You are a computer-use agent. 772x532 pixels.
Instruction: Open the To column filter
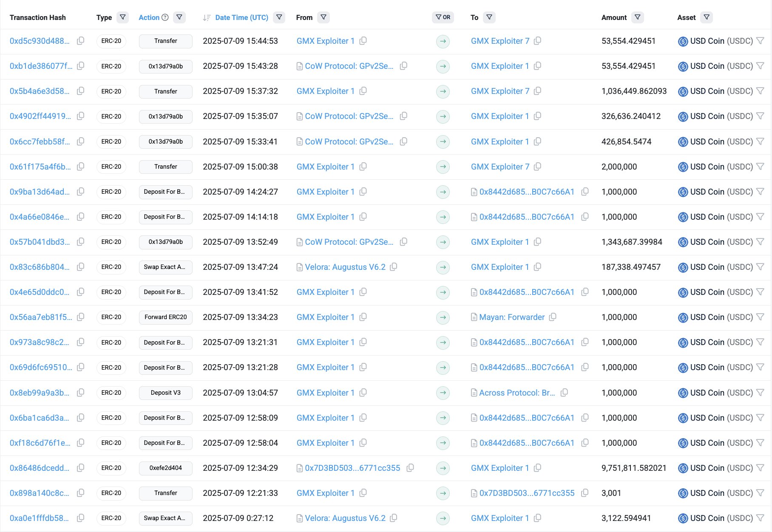[489, 17]
